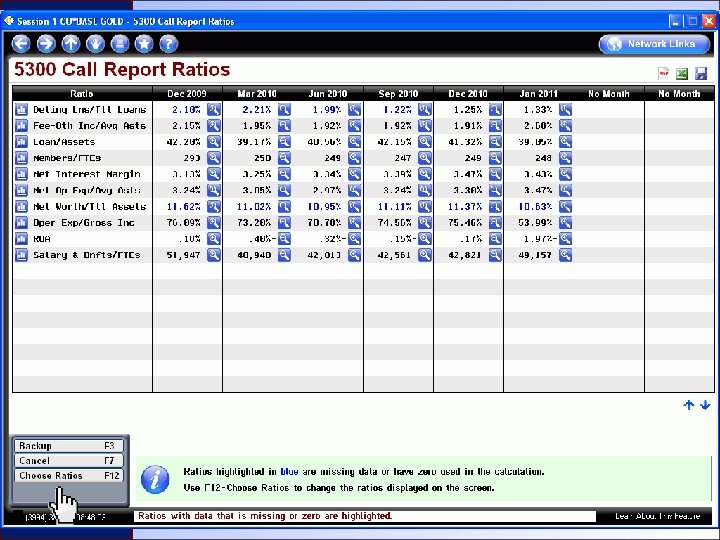The height and width of the screenshot is (540, 720).
Task: View Sep 2010 Members/FTEs detail magnifier
Action: [425, 158]
